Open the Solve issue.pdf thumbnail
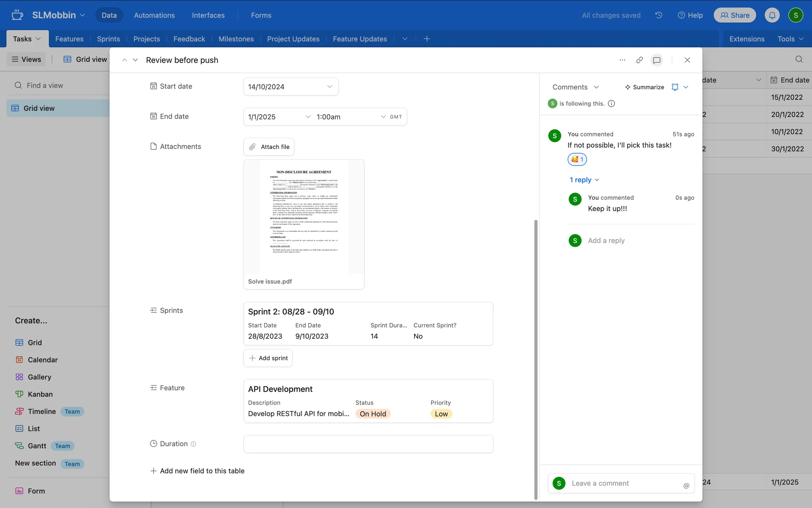The height and width of the screenshot is (508, 812). (x=304, y=217)
